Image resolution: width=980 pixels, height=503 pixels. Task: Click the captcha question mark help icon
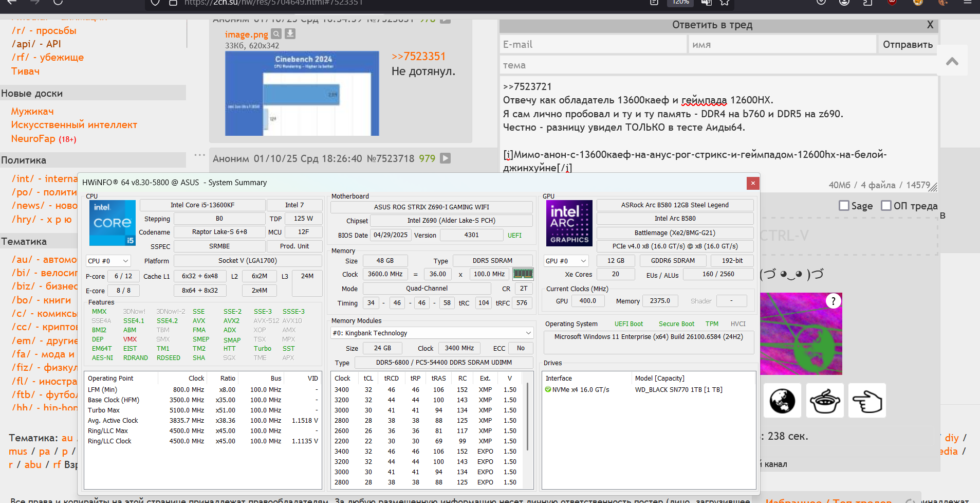point(834,301)
